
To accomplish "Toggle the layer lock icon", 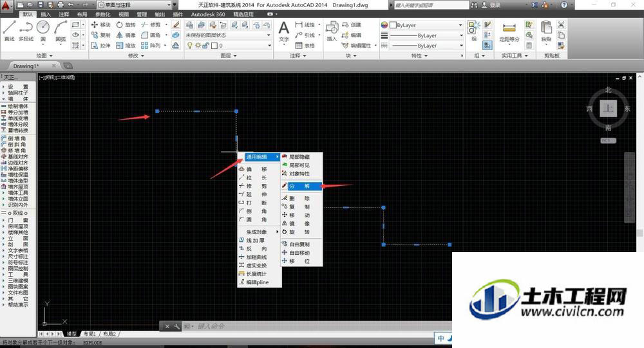I will (205, 46).
